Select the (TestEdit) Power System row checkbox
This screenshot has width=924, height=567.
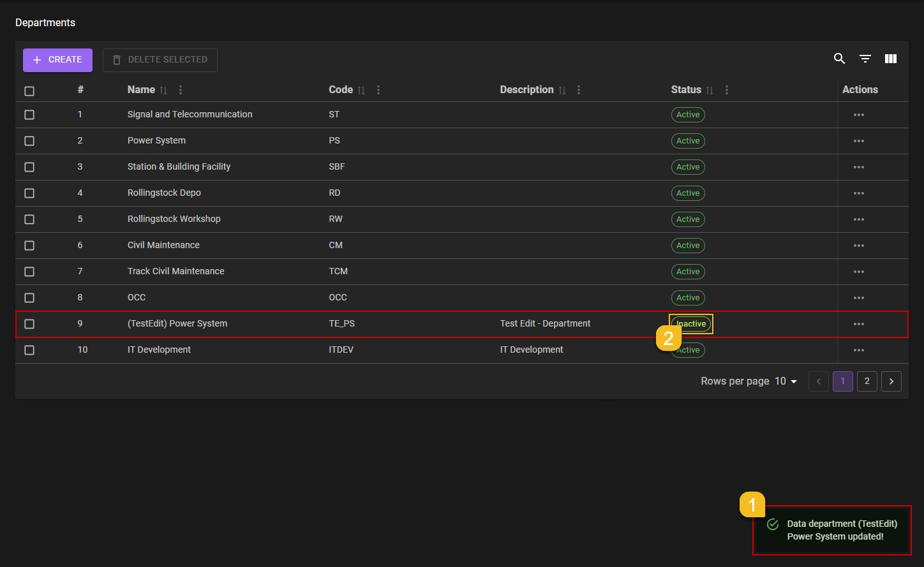point(29,324)
